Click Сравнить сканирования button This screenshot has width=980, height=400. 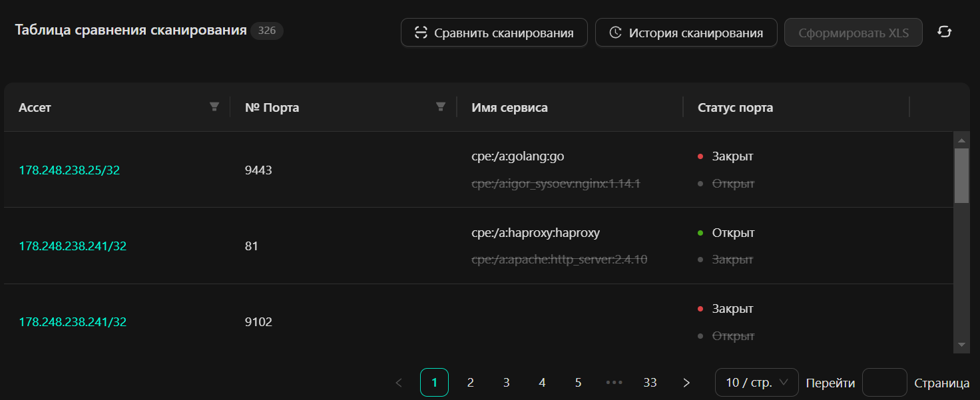point(494,33)
